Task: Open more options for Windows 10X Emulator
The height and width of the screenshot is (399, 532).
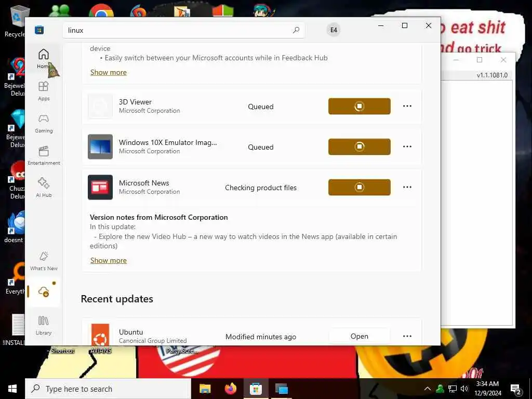Action: pos(407,147)
